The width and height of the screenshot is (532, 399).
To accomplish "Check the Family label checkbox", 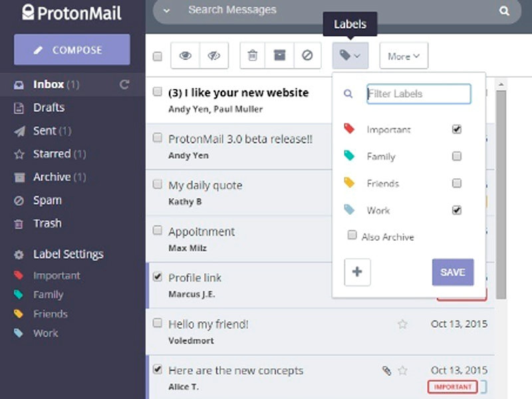I will 457,156.
